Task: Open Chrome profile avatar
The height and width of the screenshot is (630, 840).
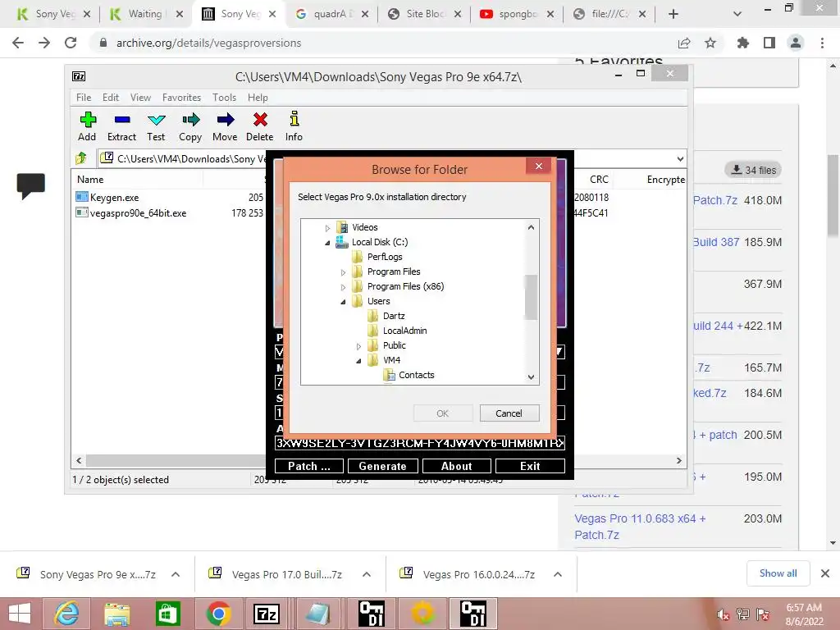Action: pyautogui.click(x=796, y=43)
